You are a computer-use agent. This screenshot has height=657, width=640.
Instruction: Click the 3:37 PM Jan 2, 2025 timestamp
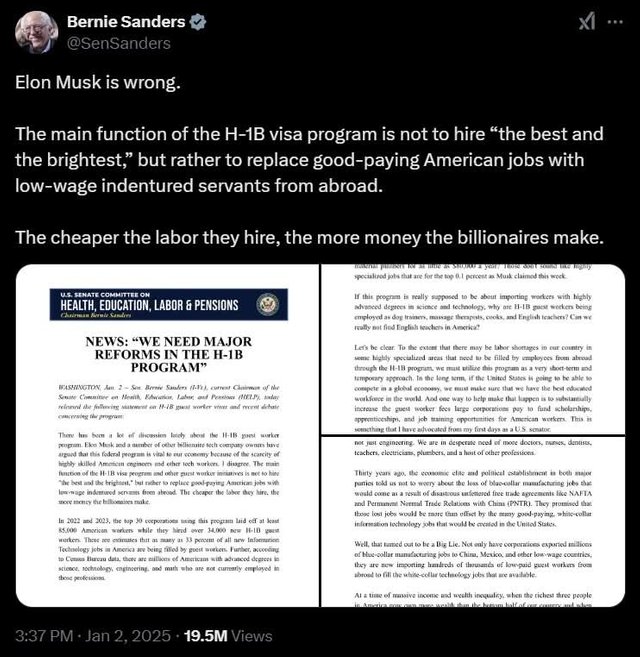[x=93, y=636]
